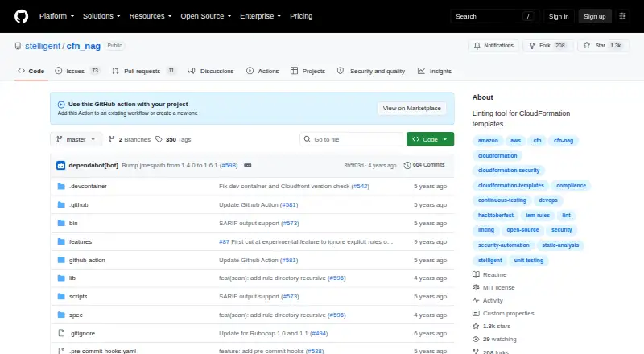Open the Open Source dropdown
This screenshot has width=644, height=354.
coord(206,16)
